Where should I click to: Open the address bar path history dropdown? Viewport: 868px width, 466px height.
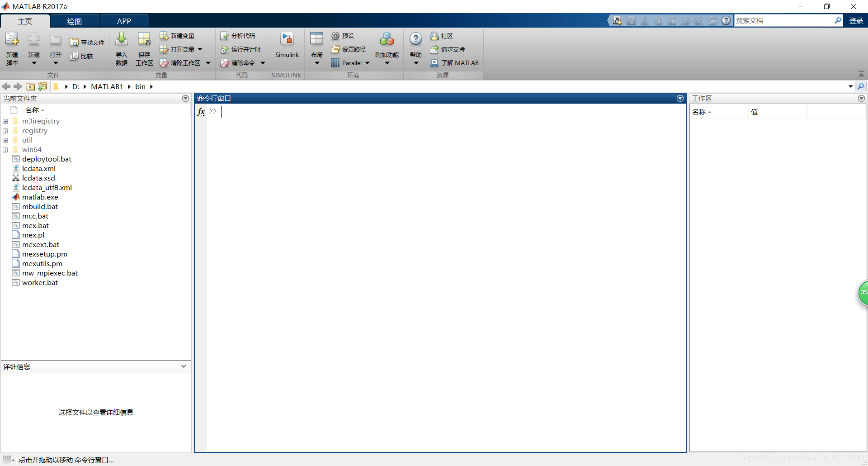point(850,86)
